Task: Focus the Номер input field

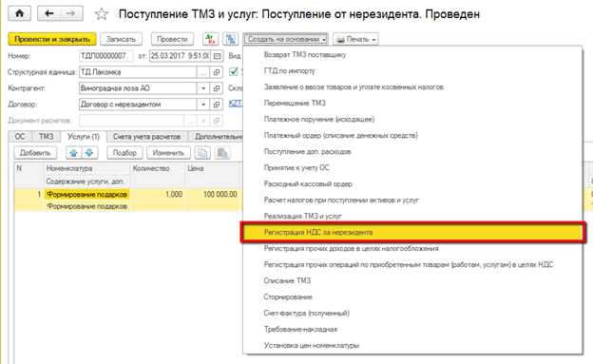Action: click(x=105, y=56)
